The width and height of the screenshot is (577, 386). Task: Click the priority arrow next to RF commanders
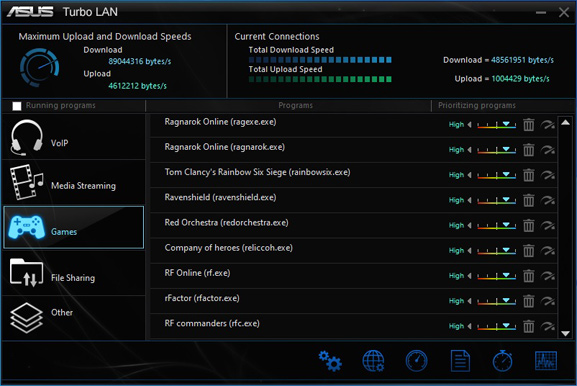point(470,326)
